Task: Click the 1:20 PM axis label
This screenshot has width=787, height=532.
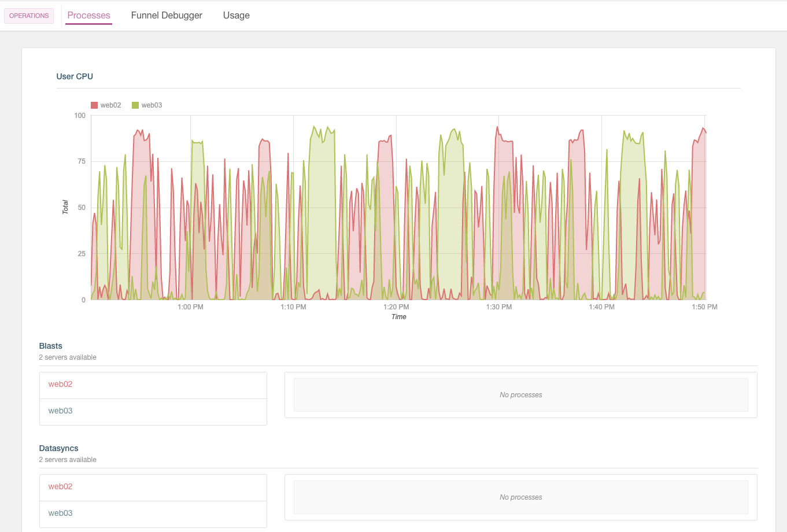Action: (396, 307)
